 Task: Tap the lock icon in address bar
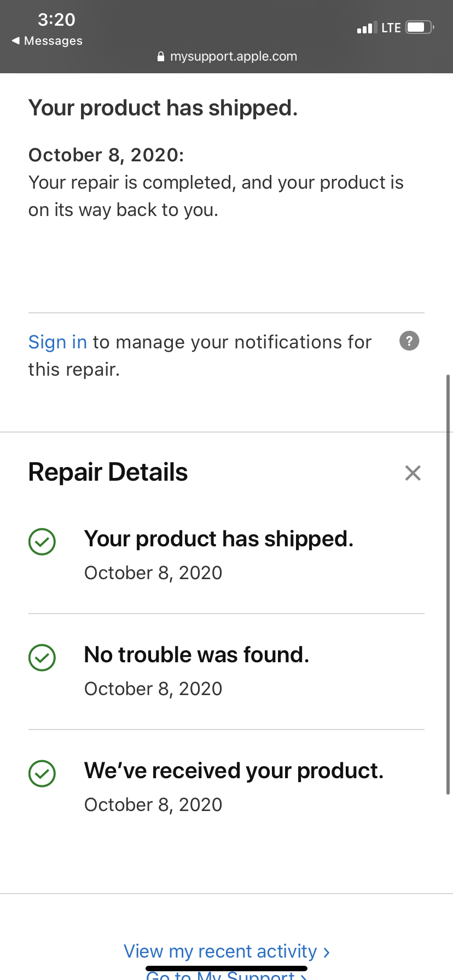(161, 56)
